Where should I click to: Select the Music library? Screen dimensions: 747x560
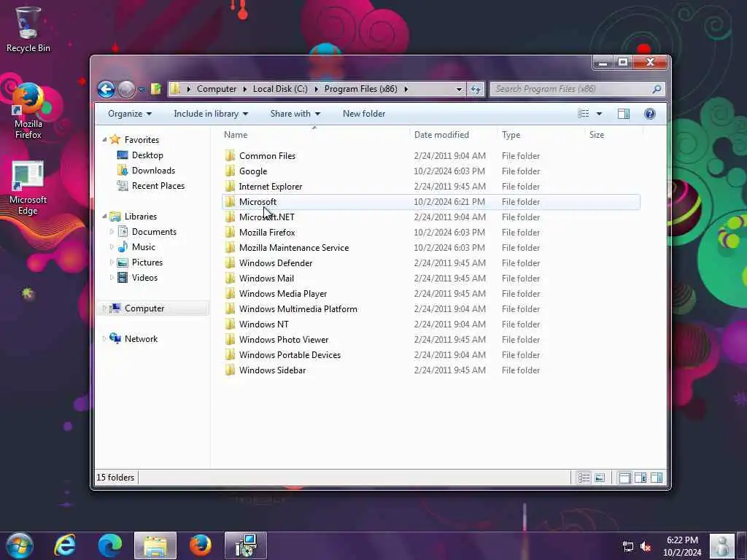point(144,246)
